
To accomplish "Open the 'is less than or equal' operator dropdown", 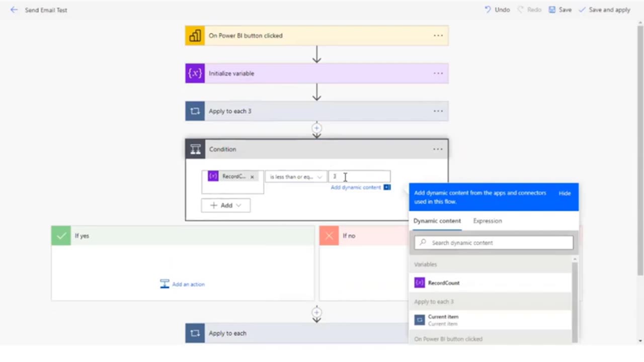I will coord(296,177).
